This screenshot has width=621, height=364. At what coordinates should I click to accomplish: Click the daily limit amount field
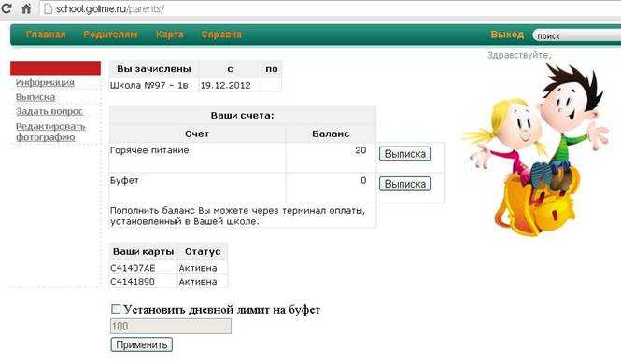(171, 327)
